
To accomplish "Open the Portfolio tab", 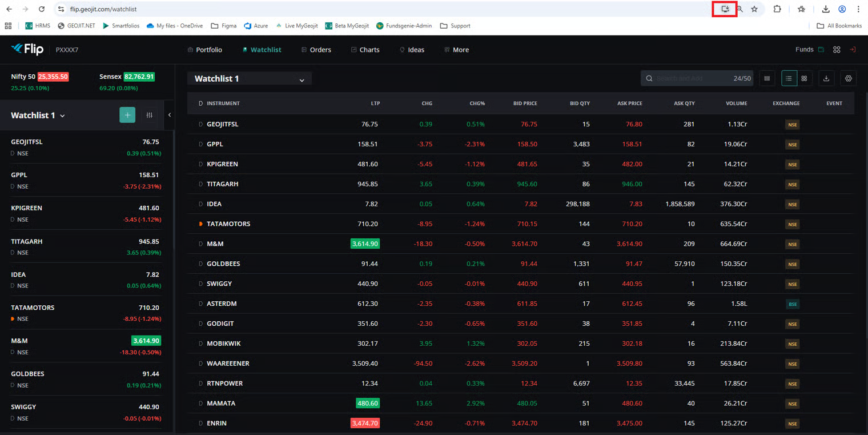I will point(205,50).
